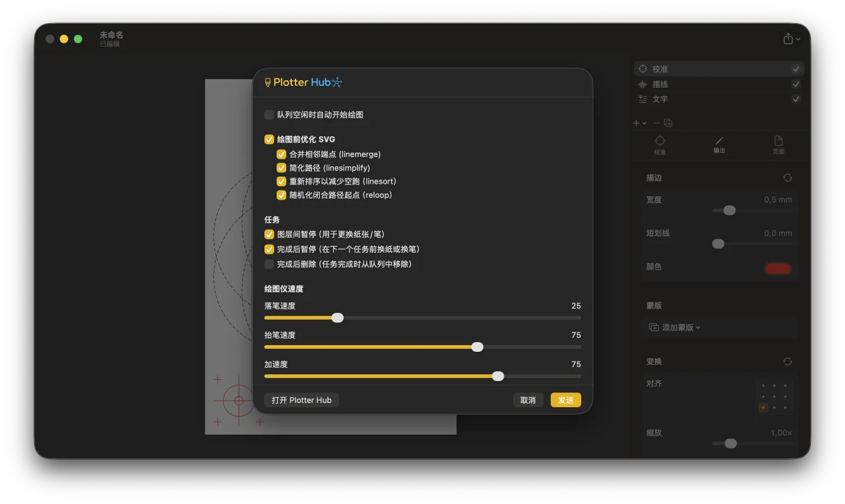Toggle 重新排序以减少空跑 (linesort) checkbox
This screenshot has height=504, width=845.
281,181
